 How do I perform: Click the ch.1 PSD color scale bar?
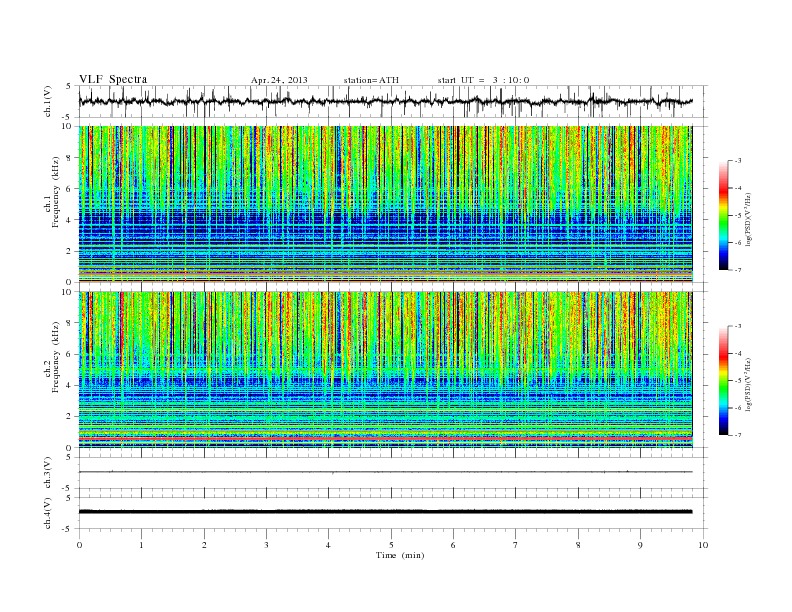723,215
